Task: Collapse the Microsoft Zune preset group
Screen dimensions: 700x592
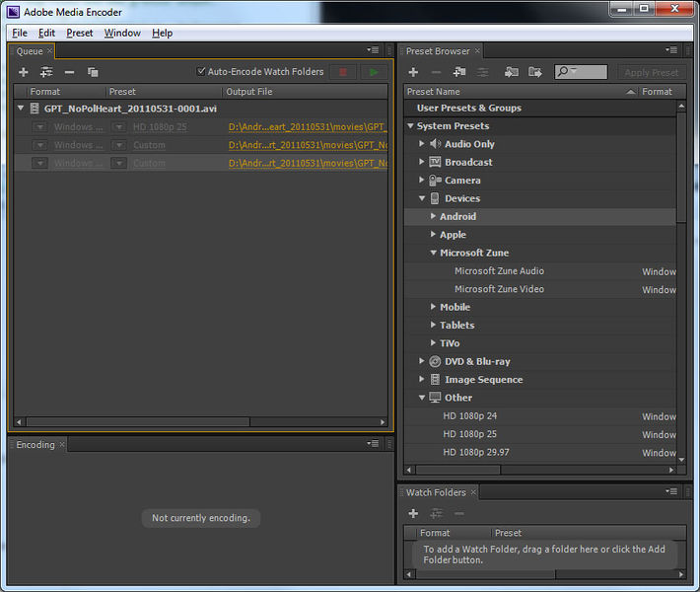Action: click(x=433, y=254)
